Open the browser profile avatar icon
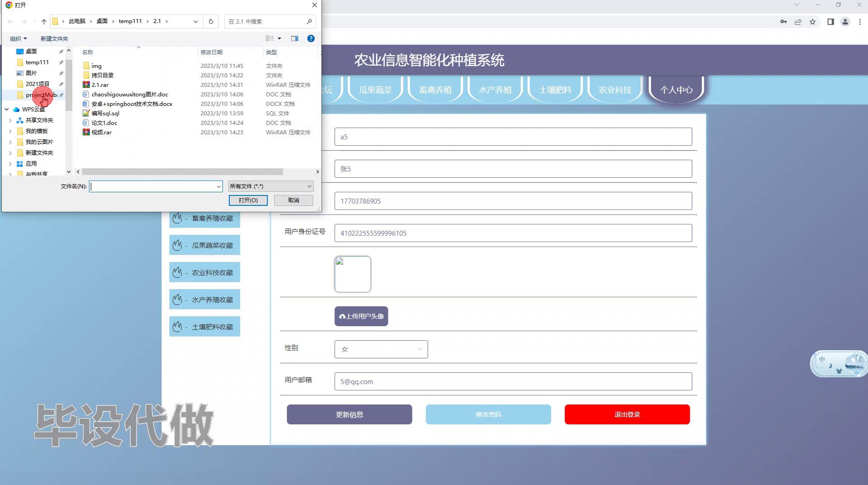Screen dimensions: 868x485 [x=845, y=22]
